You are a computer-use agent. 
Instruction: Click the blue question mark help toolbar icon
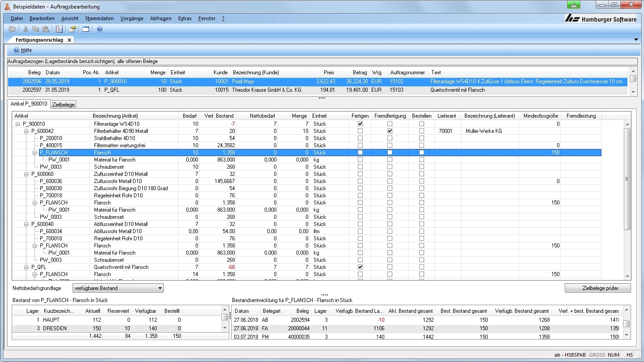(99, 29)
